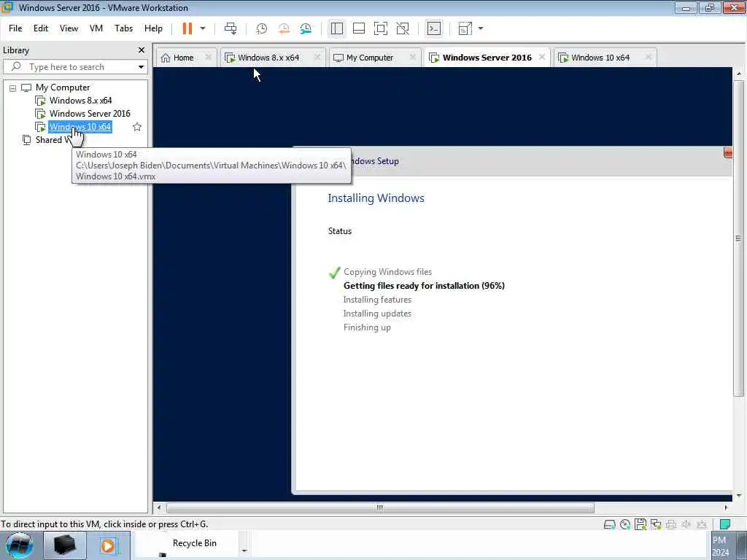Image resolution: width=747 pixels, height=560 pixels.
Task: Select Windows 10 x64 in library tree
Action: click(80, 127)
